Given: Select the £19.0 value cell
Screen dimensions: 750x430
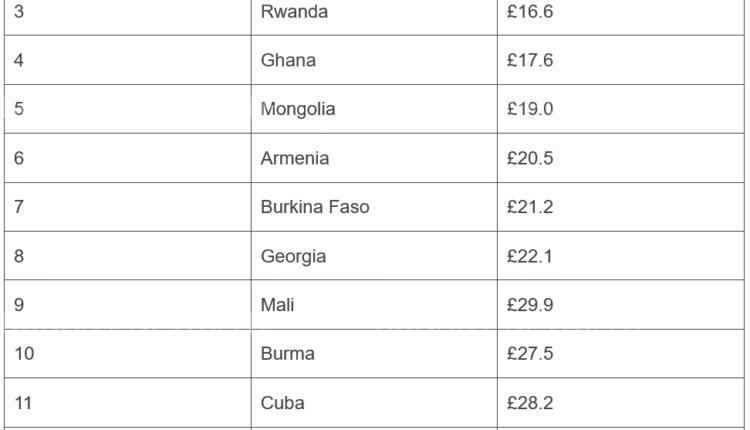Looking at the screenshot, I should 531,109.
